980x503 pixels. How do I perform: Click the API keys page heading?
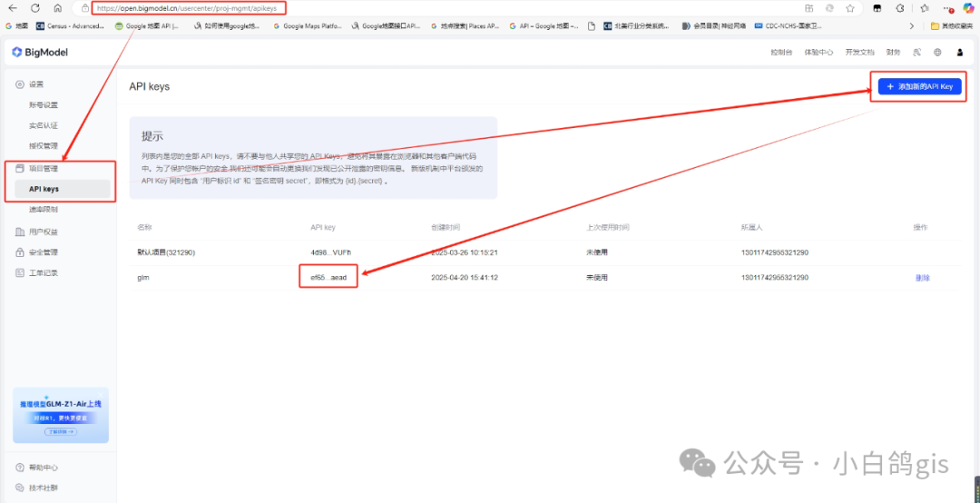pos(150,87)
